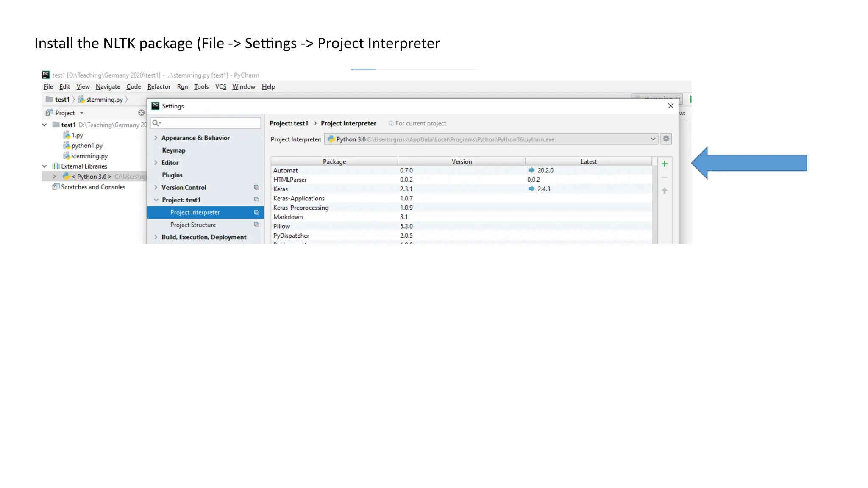Image resolution: width=868 pixels, height=488 pixels.
Task: Open the Code menu
Action: point(134,86)
